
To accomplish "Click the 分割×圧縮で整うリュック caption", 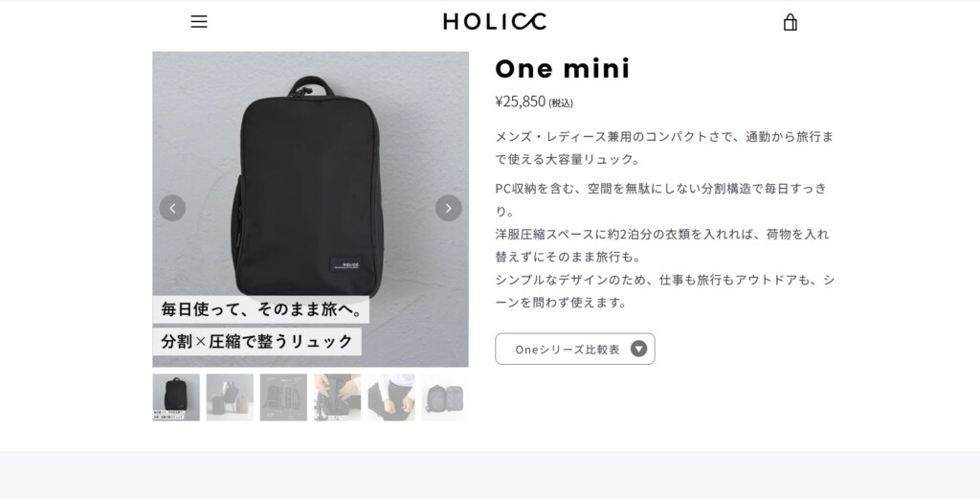I will click(256, 341).
